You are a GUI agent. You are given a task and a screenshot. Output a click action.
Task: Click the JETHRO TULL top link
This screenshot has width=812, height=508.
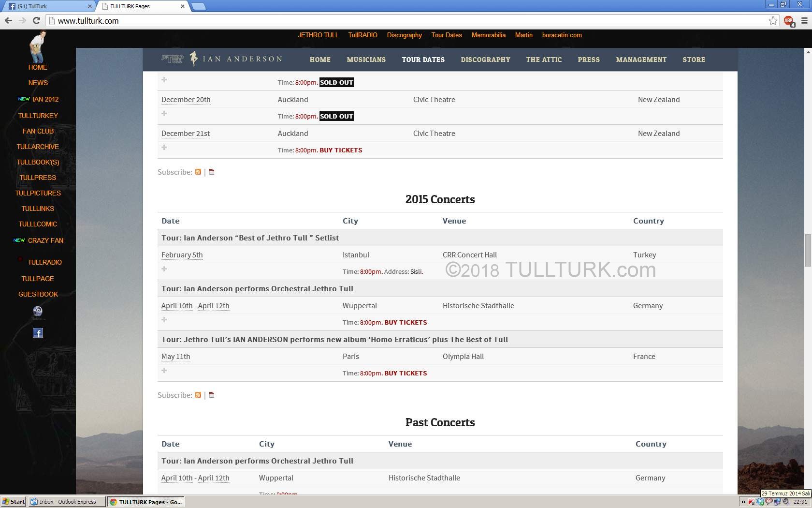coord(318,35)
